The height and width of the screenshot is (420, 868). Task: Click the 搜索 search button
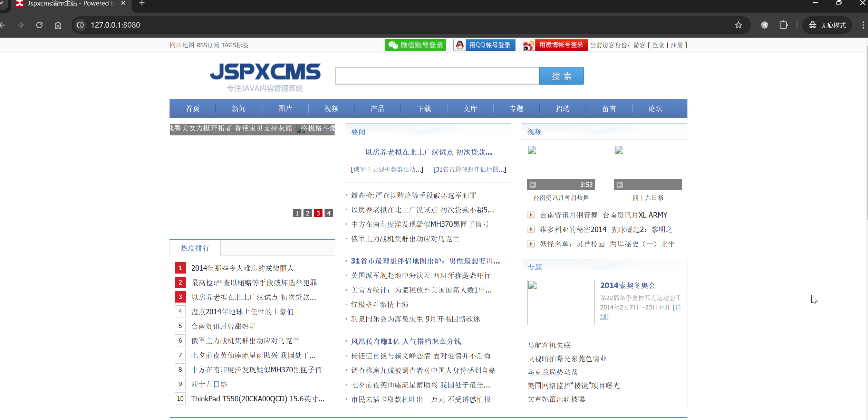click(x=561, y=76)
